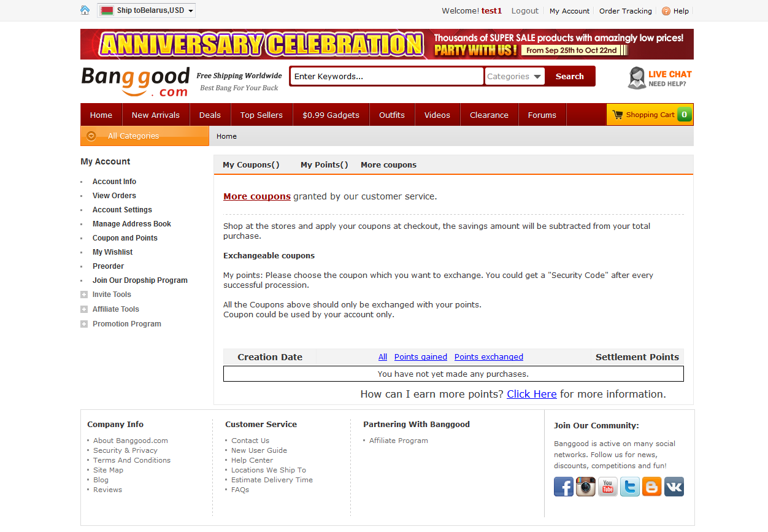The width and height of the screenshot is (768, 532).
Task: Open the Blogger social icon
Action: click(x=652, y=487)
